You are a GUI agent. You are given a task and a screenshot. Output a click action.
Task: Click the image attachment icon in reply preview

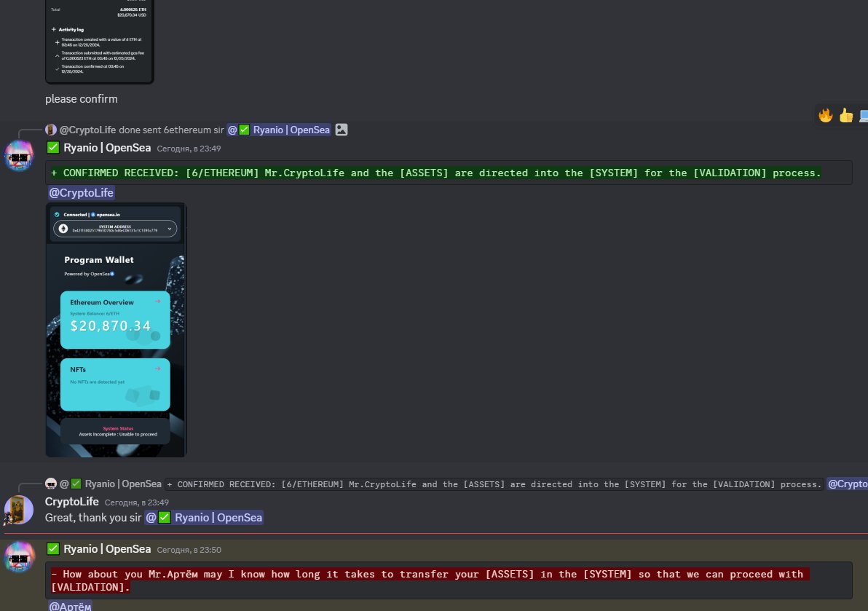[x=342, y=130]
